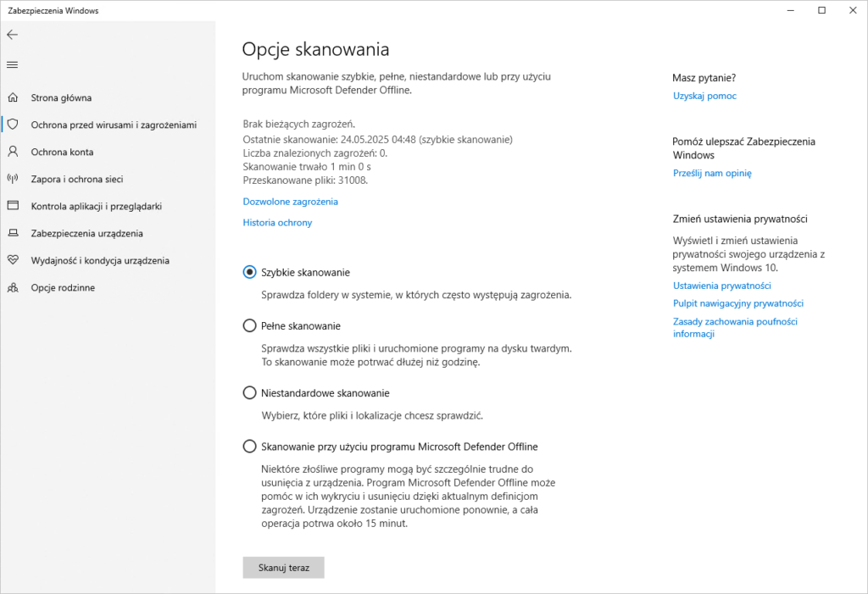Viewport: 868px width, 594px height.
Task: Open the Dozwolone zagrożenia link
Action: tap(290, 202)
